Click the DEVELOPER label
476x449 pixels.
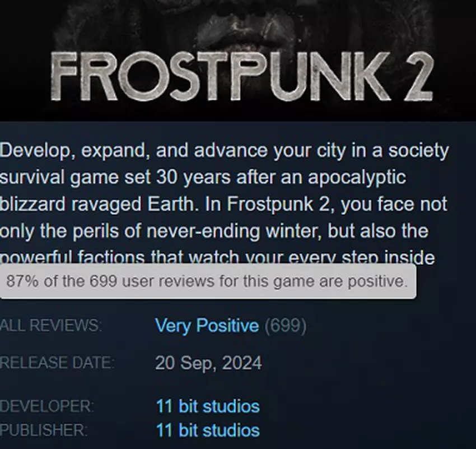click(47, 406)
